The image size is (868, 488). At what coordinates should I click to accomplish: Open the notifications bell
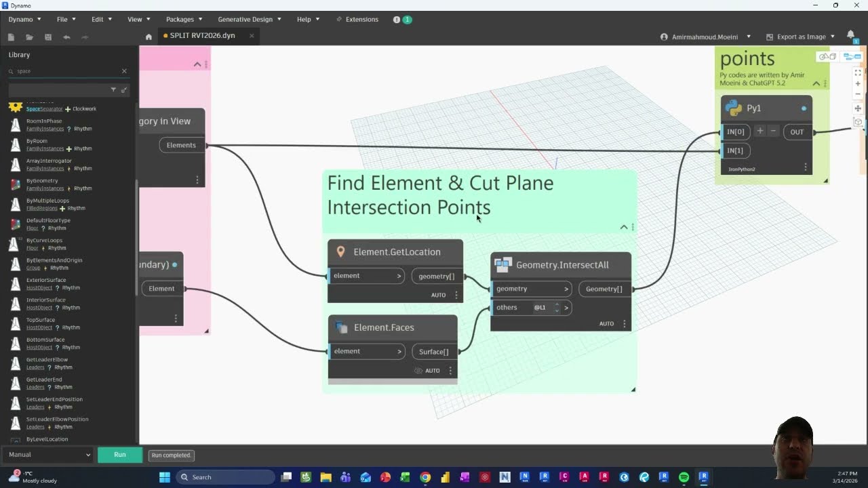point(851,35)
